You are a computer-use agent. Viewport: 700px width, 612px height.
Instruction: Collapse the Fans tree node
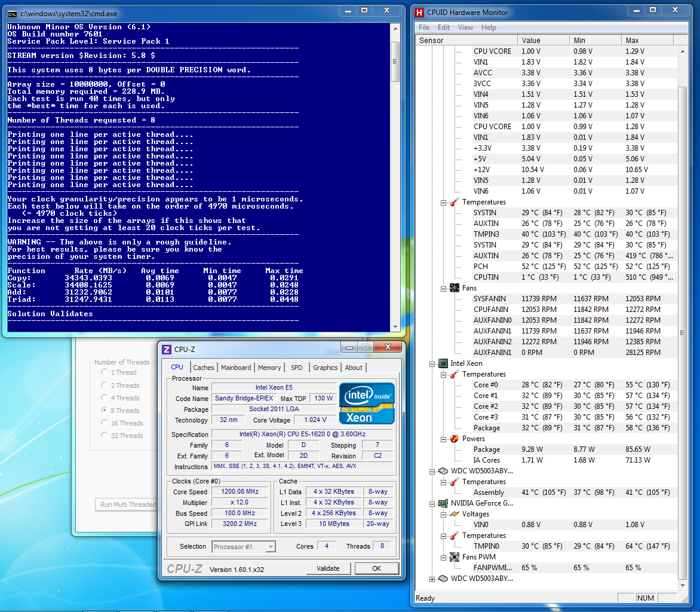pyautogui.click(x=443, y=289)
